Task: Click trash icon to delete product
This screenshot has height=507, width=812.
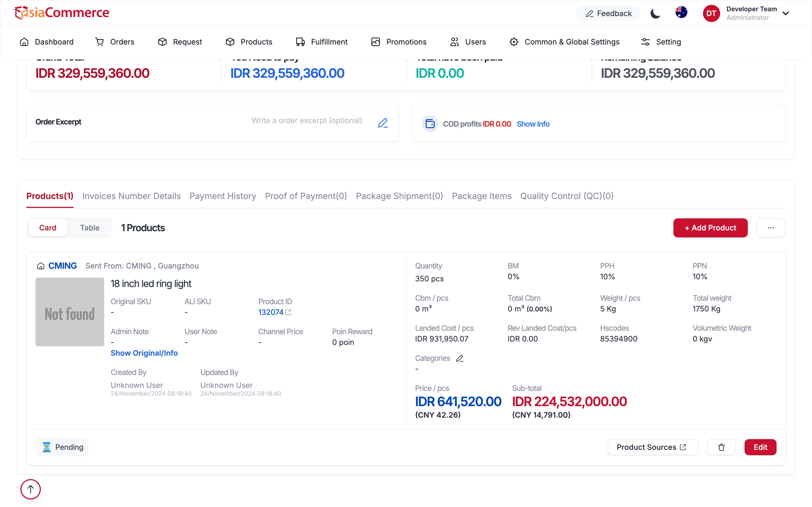Action: [721, 447]
